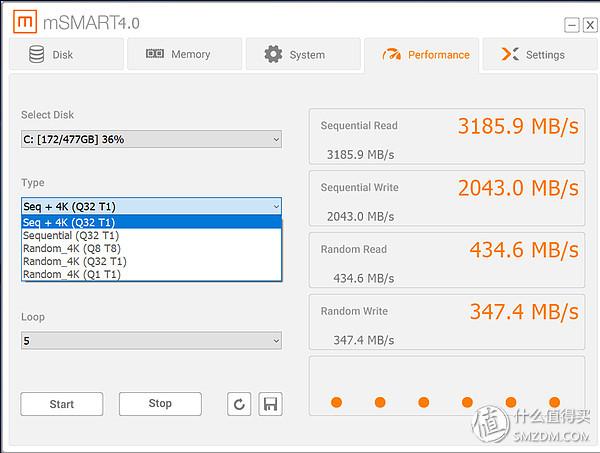Image resolution: width=600 pixels, height=453 pixels.
Task: Click small 3185.9 MB/s value under Sequential Read
Action: pyautogui.click(x=360, y=155)
